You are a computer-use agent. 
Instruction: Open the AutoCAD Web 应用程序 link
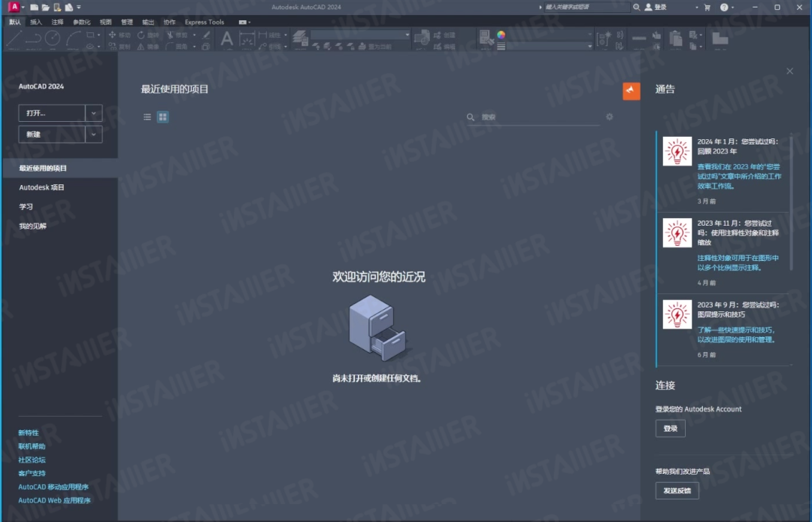[54, 501]
